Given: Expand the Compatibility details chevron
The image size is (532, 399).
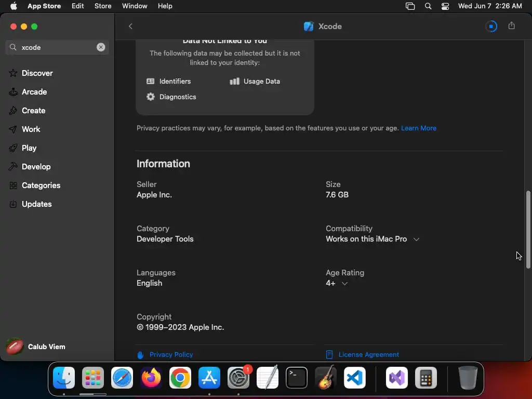Looking at the screenshot, I should pos(416,239).
